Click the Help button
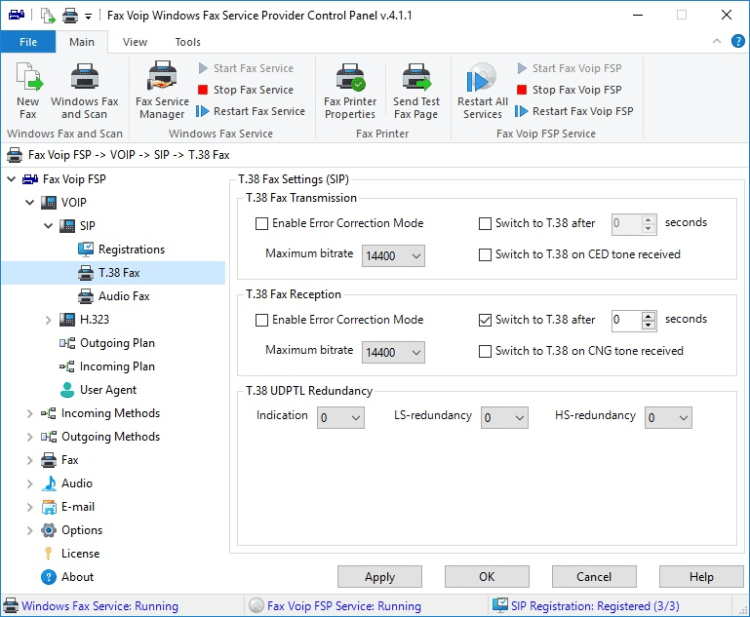This screenshot has width=750, height=617. (x=701, y=577)
